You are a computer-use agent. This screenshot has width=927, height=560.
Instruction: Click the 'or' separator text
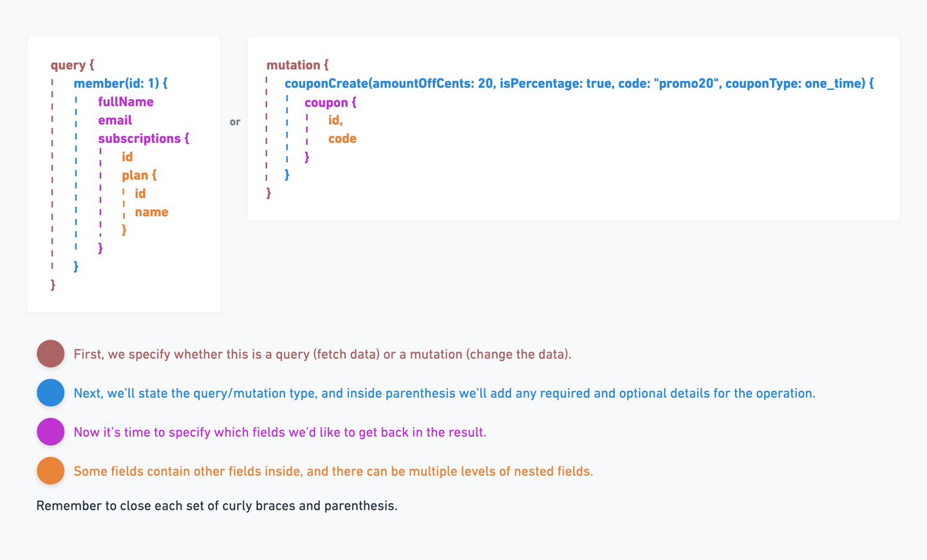pos(235,122)
